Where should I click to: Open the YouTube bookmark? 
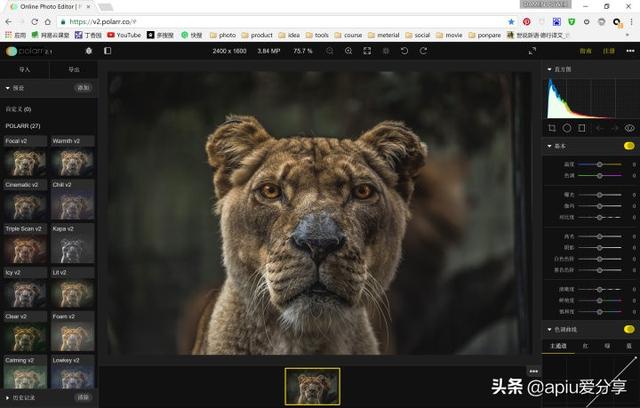pos(124,35)
